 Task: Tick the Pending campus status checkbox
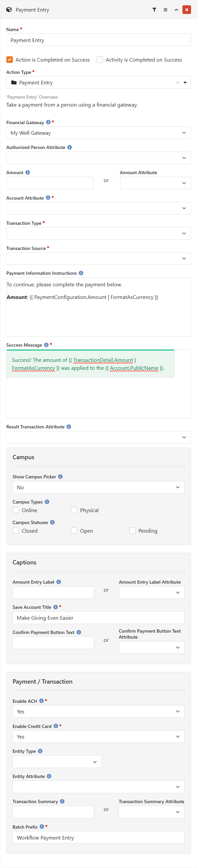pos(133,531)
